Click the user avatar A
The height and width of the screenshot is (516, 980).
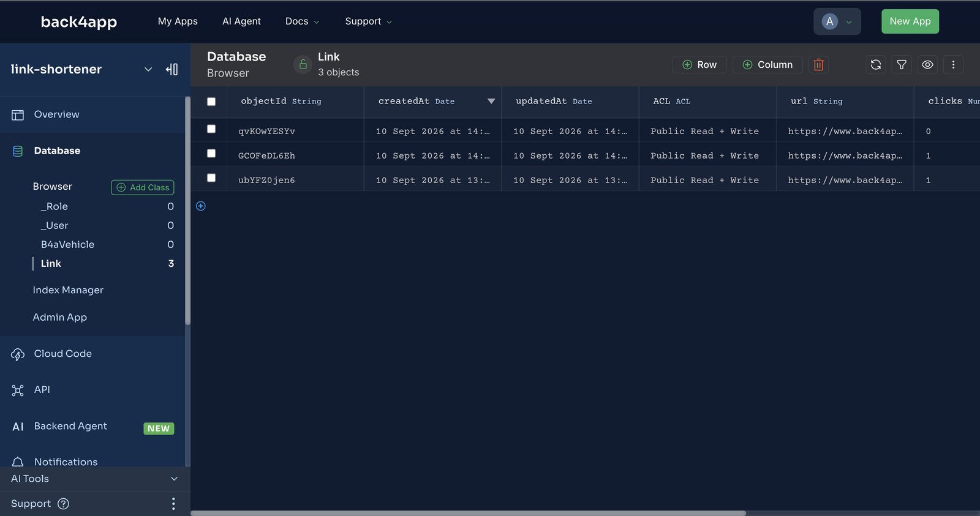pyautogui.click(x=830, y=21)
